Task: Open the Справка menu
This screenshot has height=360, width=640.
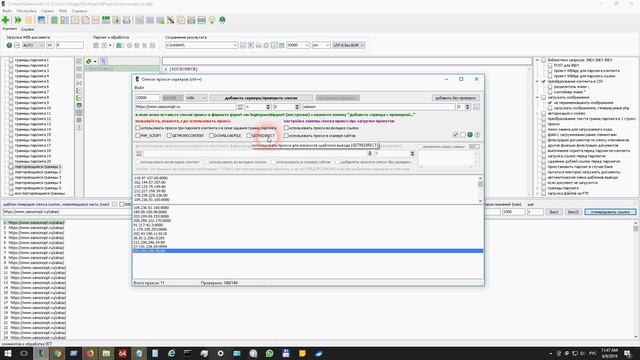Action: [x=79, y=11]
